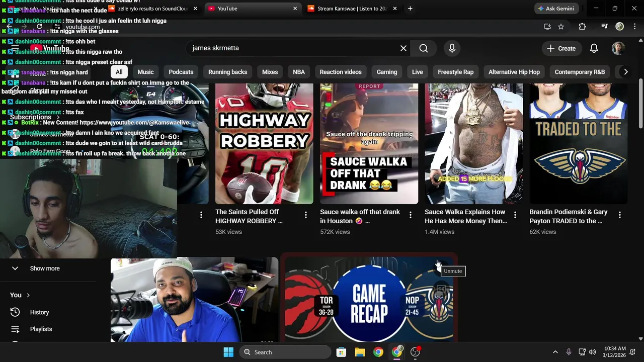Image resolution: width=644 pixels, height=362 pixels.
Task: Expand Show more in sidebar
Action: coord(44,268)
